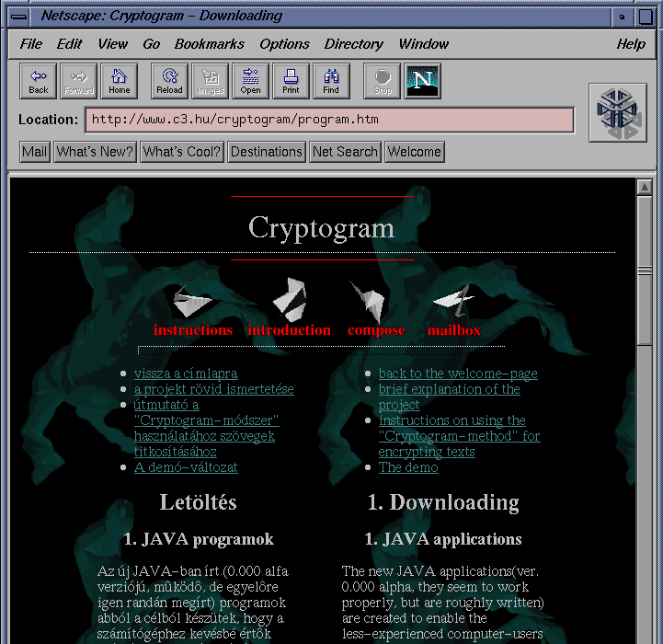Click the vertical scrollbar up arrow
Image resolution: width=663 pixels, height=644 pixels.
[x=644, y=188]
